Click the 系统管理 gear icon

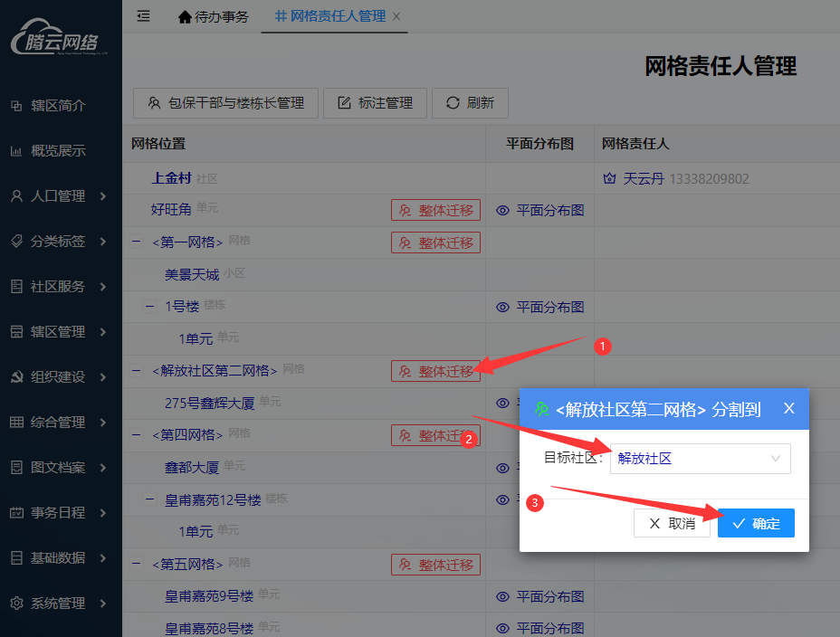(x=16, y=604)
